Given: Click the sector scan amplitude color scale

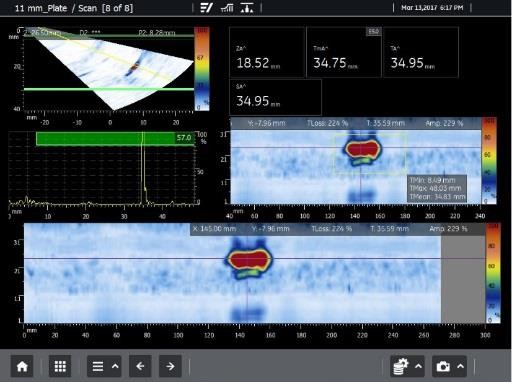Looking at the screenshot, I should 202,69.
